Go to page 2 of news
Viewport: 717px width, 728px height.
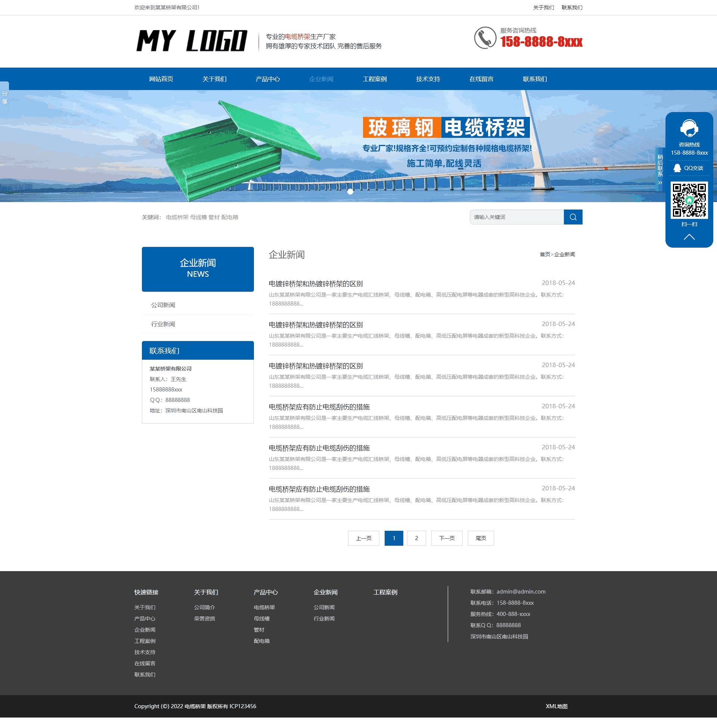point(416,538)
